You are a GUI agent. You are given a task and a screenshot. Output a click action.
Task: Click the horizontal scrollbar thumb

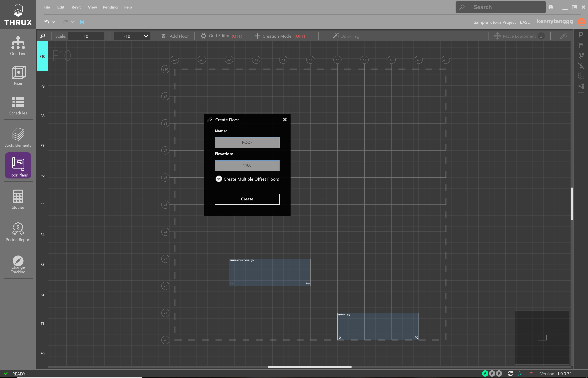309,367
